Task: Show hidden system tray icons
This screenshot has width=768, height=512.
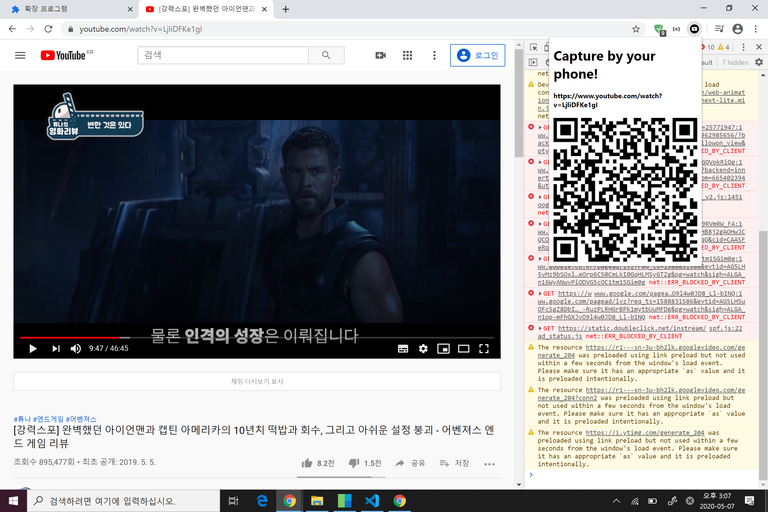Action: click(616, 501)
